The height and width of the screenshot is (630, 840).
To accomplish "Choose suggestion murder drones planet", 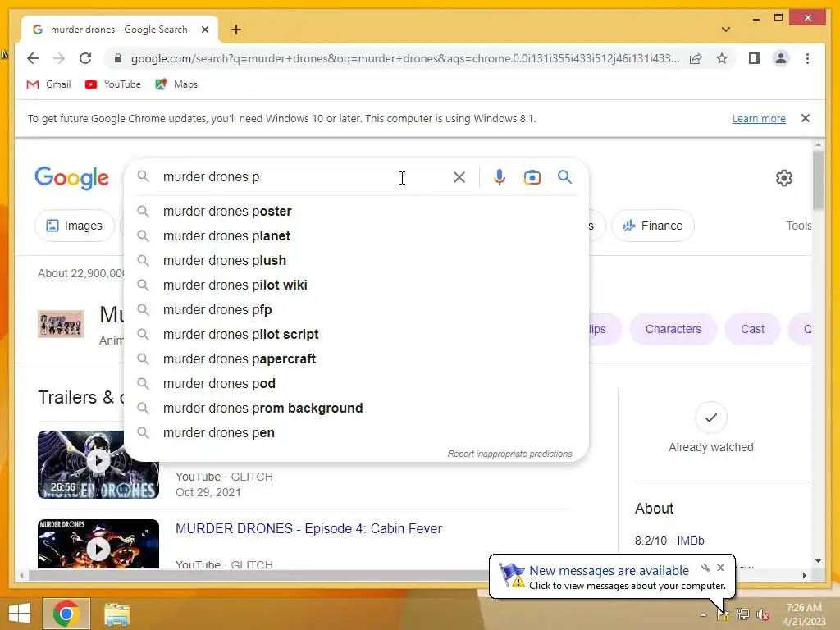I will click(x=356, y=235).
